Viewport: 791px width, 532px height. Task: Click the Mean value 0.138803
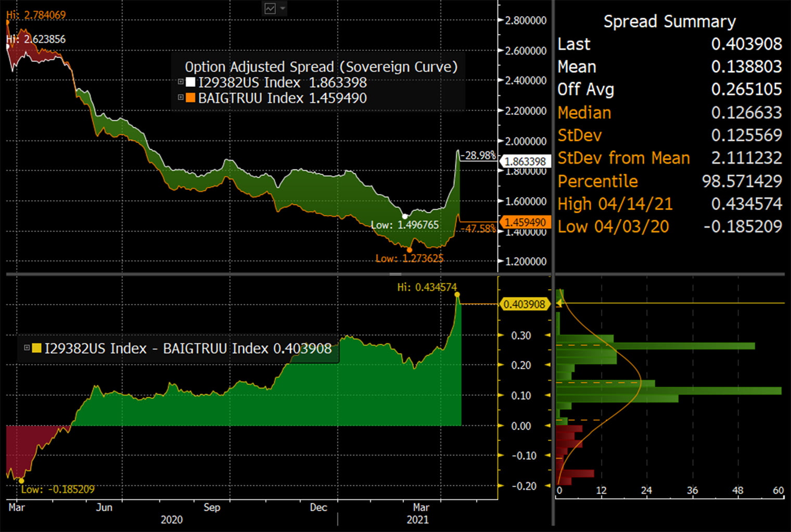(746, 67)
